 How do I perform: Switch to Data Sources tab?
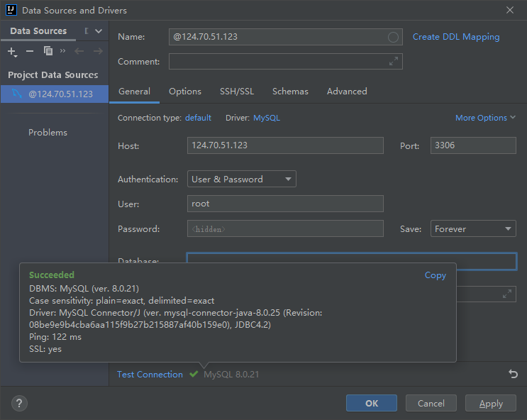[38, 31]
